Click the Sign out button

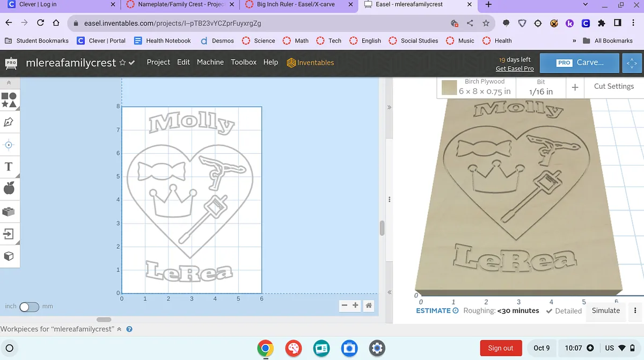point(500,348)
